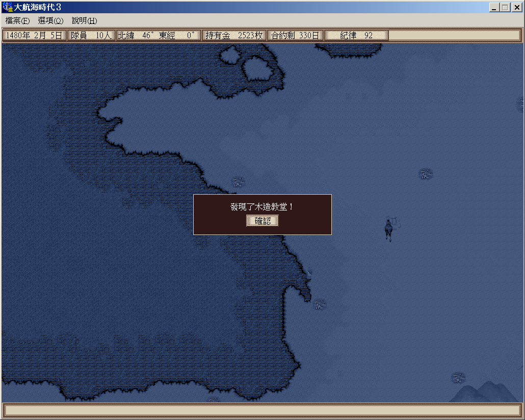The width and height of the screenshot is (525, 420).
Task: Open the 選項 menu
Action: [50, 21]
